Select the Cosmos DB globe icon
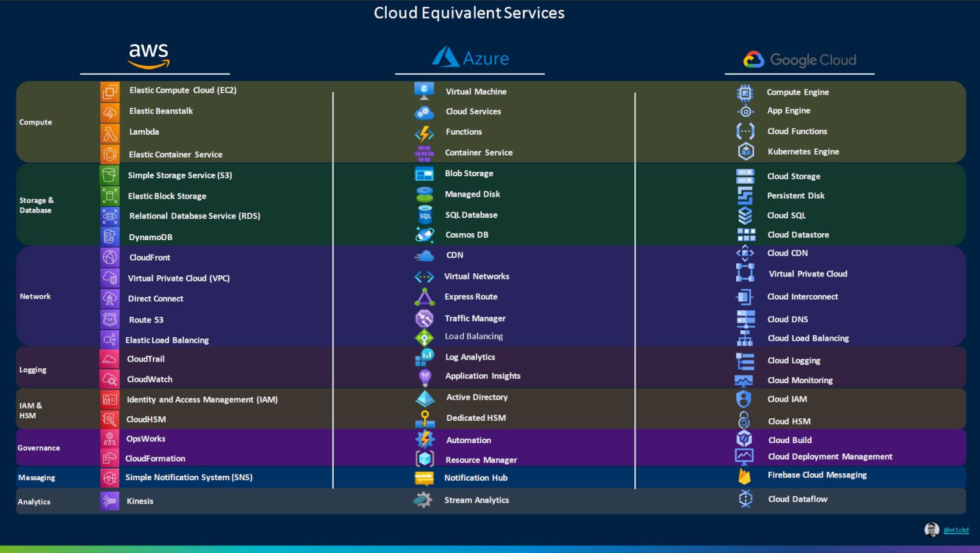This screenshot has height=553, width=980. click(x=424, y=234)
